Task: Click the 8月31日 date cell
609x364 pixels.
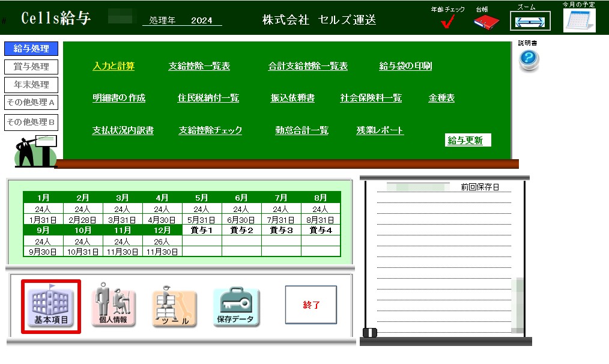Action: tap(321, 219)
